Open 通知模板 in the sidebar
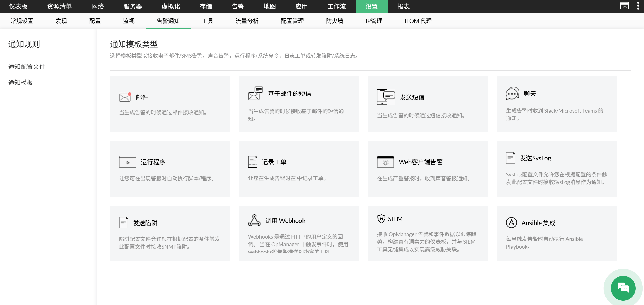The image size is (644, 305). pyautogui.click(x=21, y=83)
